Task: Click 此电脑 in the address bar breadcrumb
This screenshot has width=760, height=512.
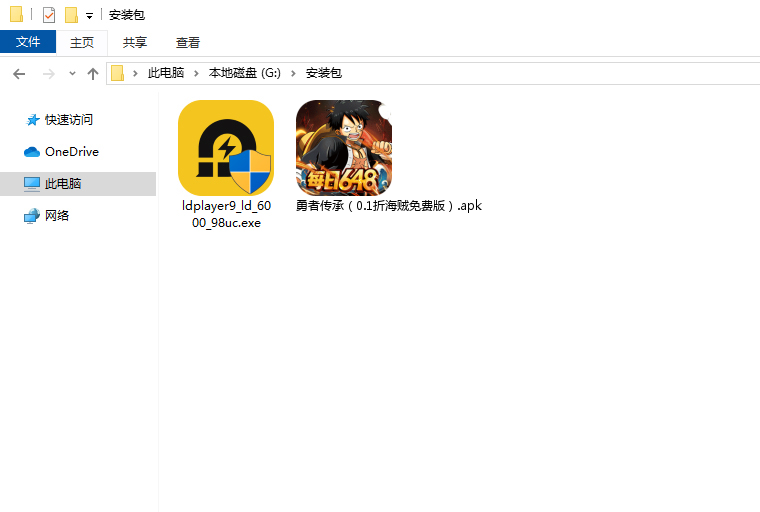Action: [x=166, y=73]
